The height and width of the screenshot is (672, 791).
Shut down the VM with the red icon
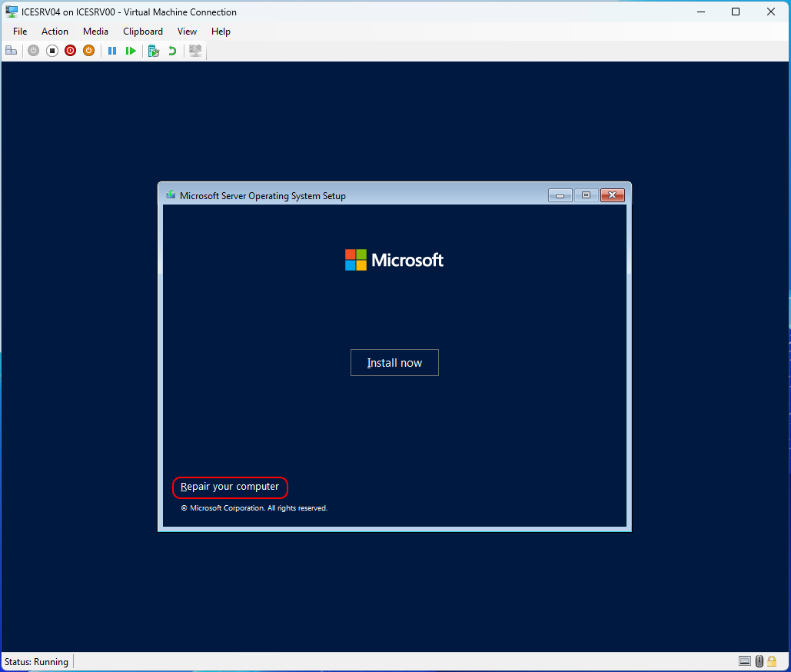click(x=71, y=51)
